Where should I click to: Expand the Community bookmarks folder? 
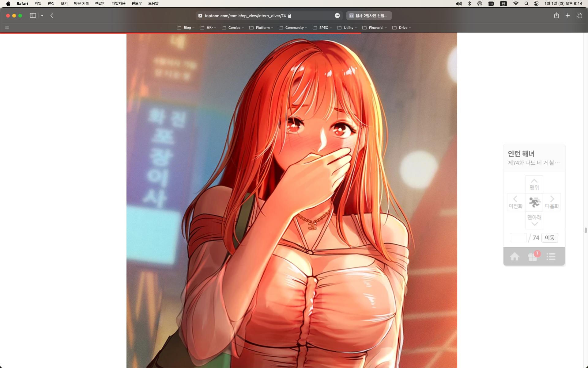tap(293, 28)
